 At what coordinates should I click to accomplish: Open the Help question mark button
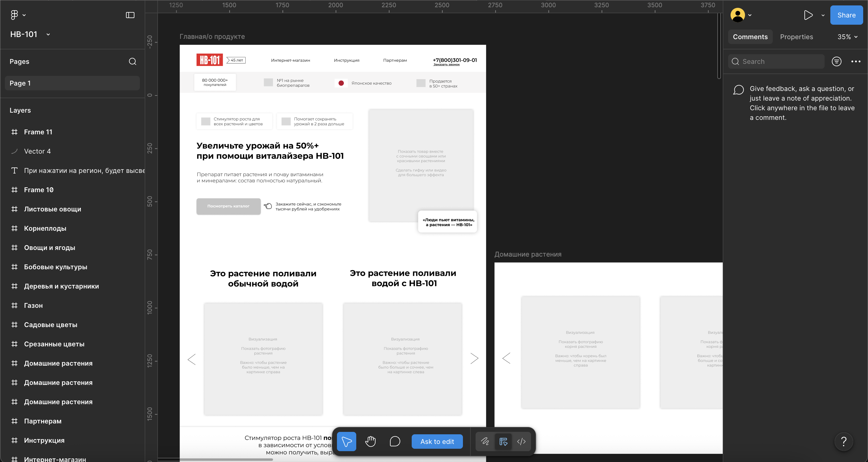pyautogui.click(x=844, y=442)
